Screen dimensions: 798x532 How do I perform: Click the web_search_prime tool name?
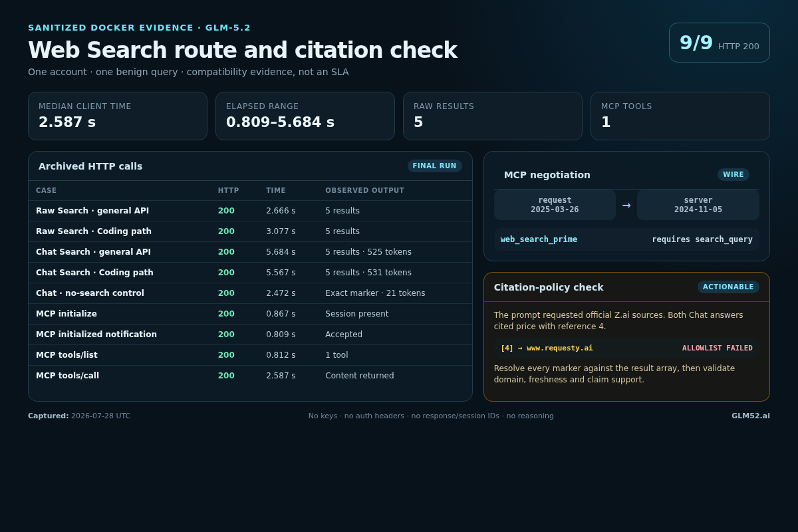click(x=539, y=239)
